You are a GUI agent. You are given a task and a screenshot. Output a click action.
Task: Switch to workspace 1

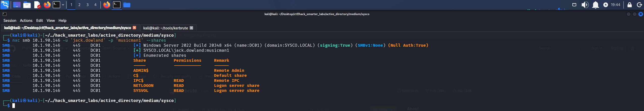click(x=71, y=5)
